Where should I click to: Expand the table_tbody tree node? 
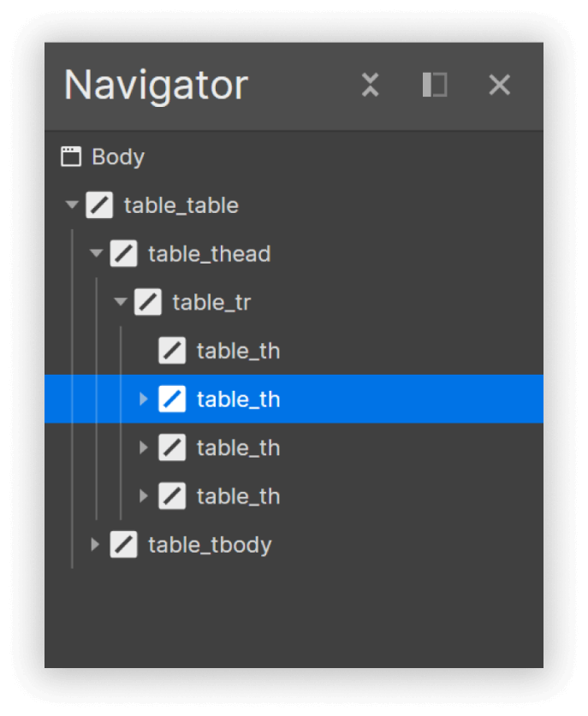tap(95, 545)
